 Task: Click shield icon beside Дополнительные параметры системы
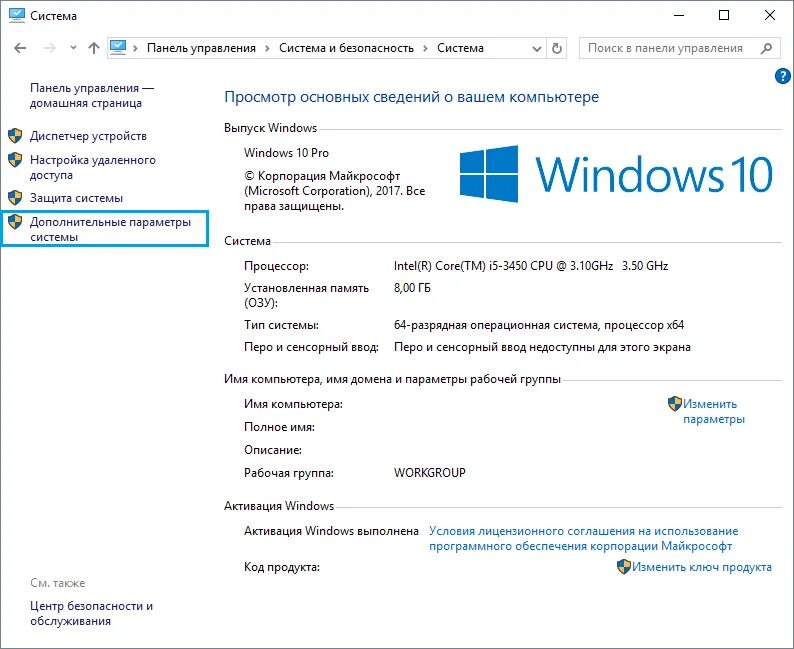pyautogui.click(x=15, y=222)
